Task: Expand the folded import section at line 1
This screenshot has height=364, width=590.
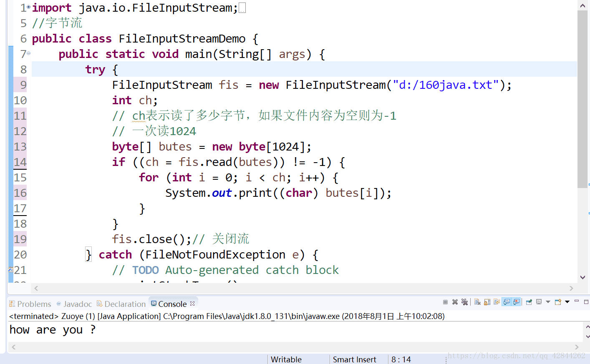Action: point(28,7)
